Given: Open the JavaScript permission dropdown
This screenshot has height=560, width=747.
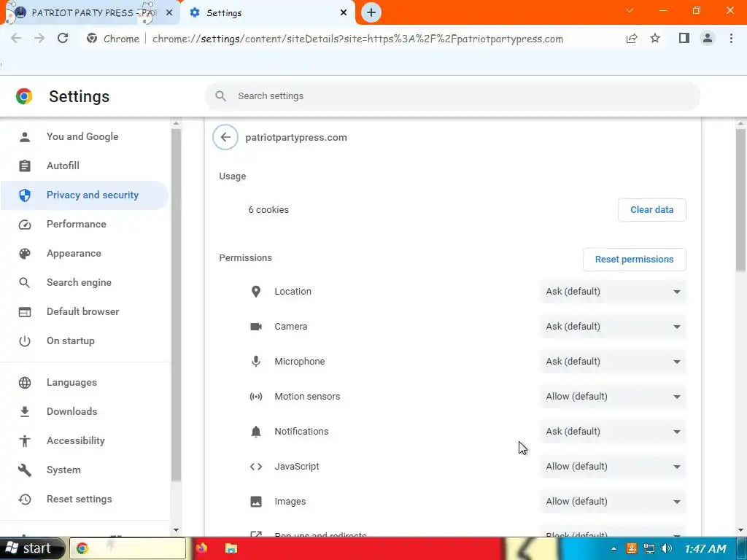Looking at the screenshot, I should pyautogui.click(x=613, y=467).
